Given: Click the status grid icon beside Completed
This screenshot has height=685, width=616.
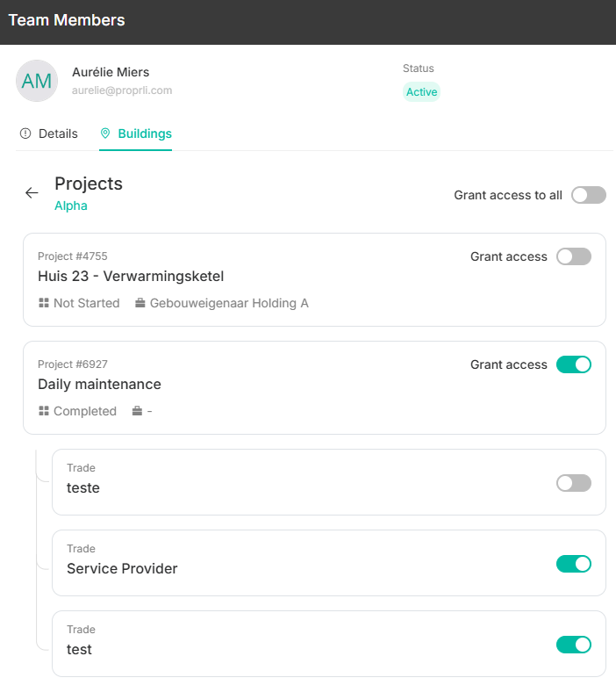Looking at the screenshot, I should (x=44, y=411).
